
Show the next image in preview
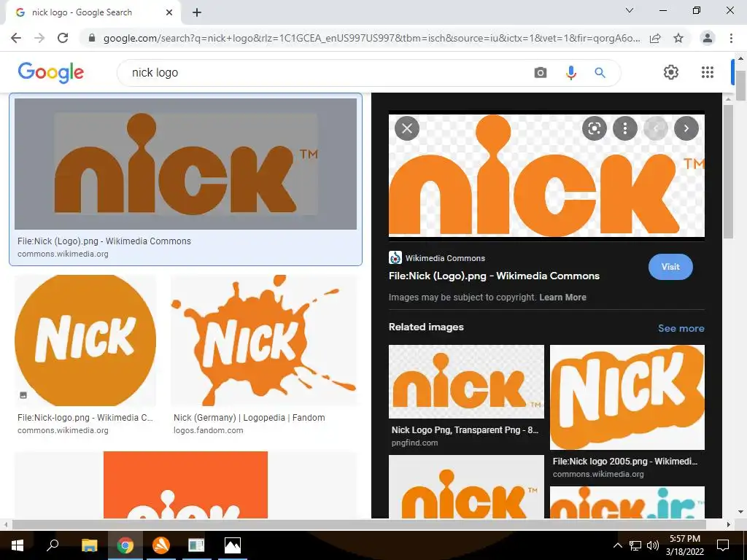pos(686,128)
